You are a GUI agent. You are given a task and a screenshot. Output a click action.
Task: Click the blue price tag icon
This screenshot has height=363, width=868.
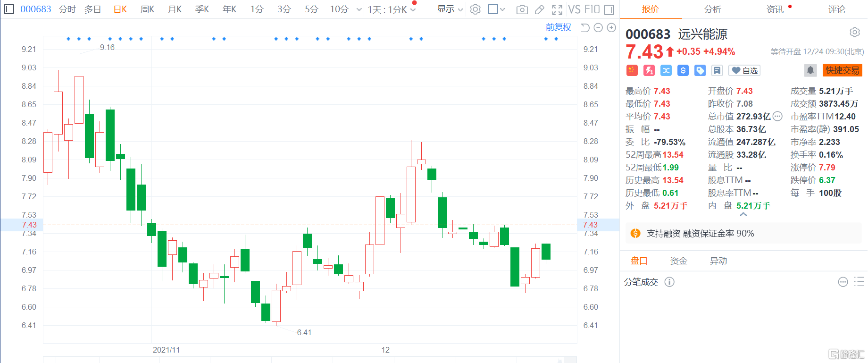(700, 70)
